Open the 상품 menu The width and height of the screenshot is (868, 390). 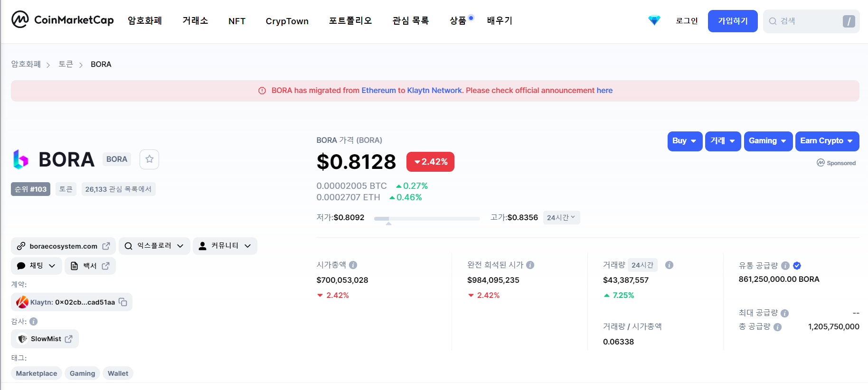[x=458, y=21]
